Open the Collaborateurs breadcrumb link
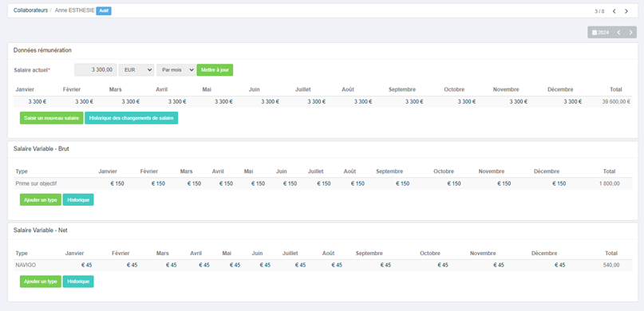This screenshot has height=311, width=644. tap(30, 10)
